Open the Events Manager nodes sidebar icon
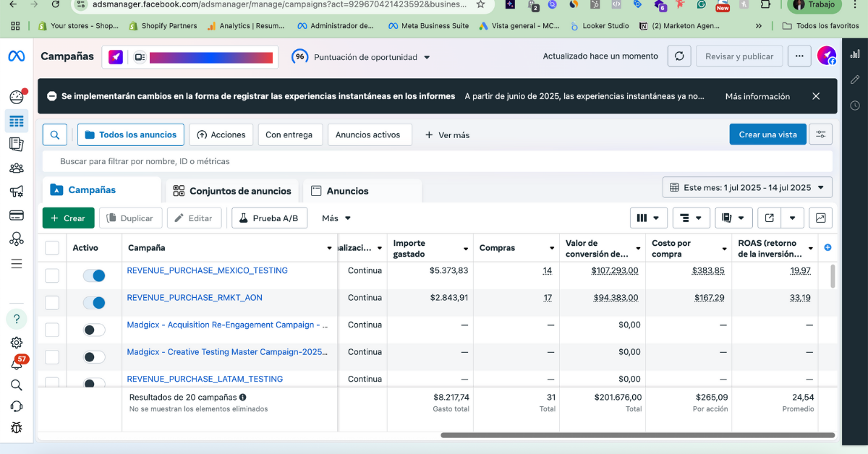 16,239
